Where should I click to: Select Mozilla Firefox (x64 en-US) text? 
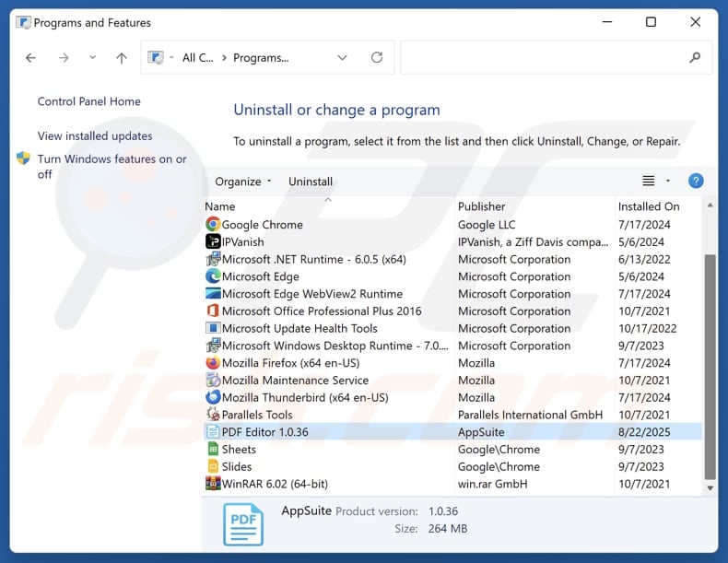290,363
